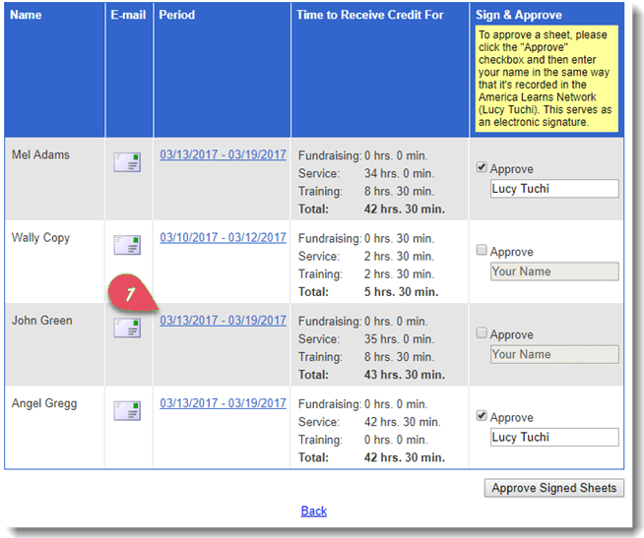
Task: Uncheck Approve checkbox for Mel Adams
Action: [x=482, y=169]
